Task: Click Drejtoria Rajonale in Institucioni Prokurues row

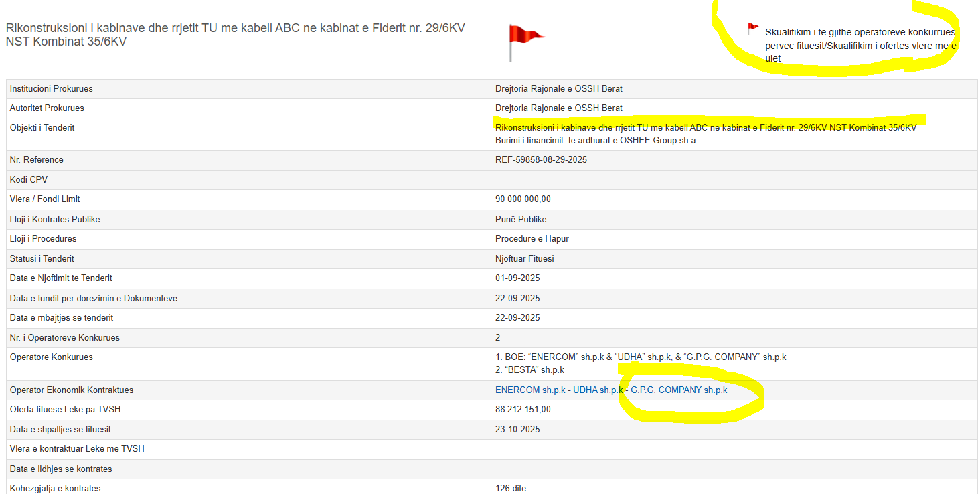Action: click(558, 89)
